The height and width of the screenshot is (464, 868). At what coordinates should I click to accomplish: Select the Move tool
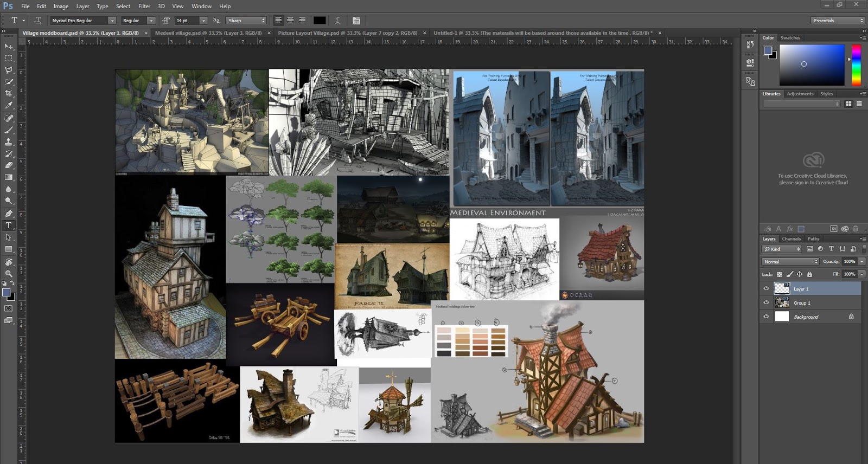[9, 47]
